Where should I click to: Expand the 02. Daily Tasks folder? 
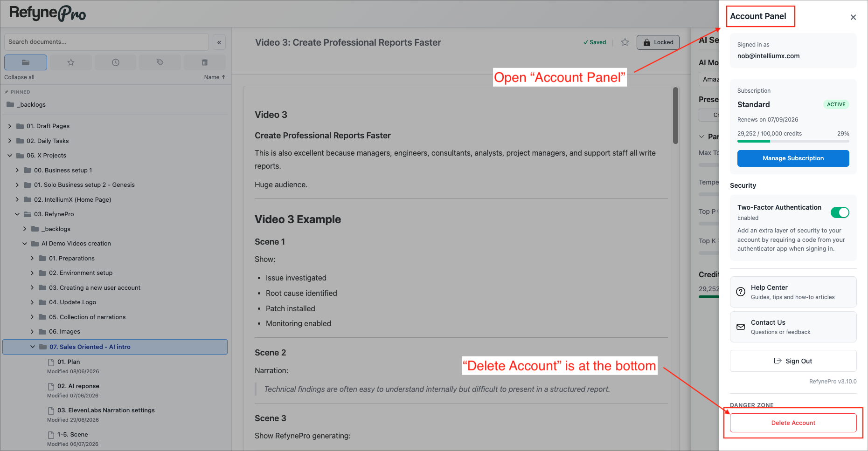click(x=10, y=141)
